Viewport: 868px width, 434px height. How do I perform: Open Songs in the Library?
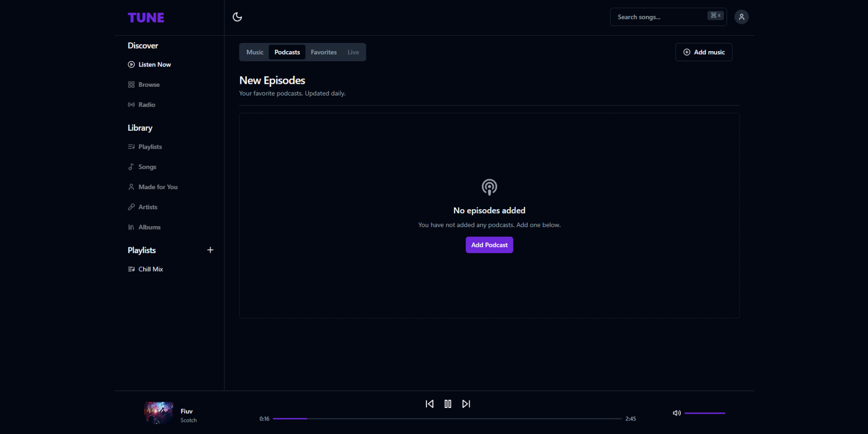click(147, 167)
